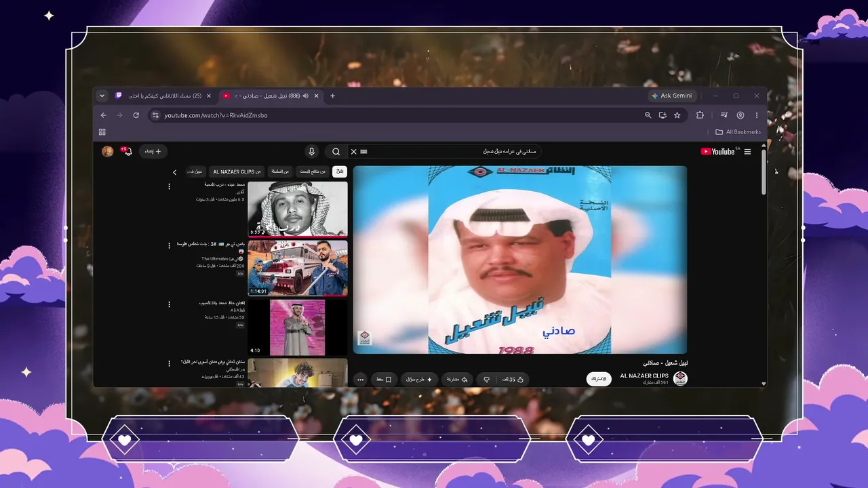Screen dimensions: 868x488
Task: Select the partially hidden 'نبيل شعيل' chip
Action: [196, 171]
